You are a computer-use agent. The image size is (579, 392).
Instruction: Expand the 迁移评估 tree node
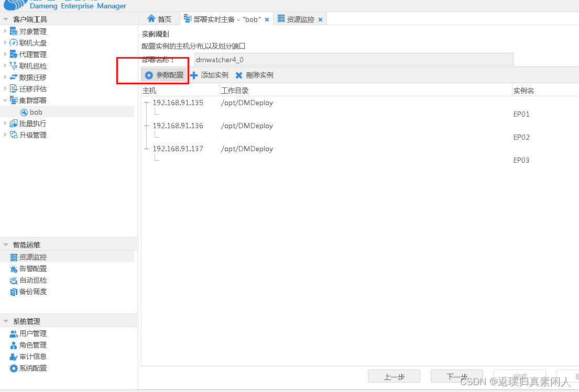coord(5,88)
